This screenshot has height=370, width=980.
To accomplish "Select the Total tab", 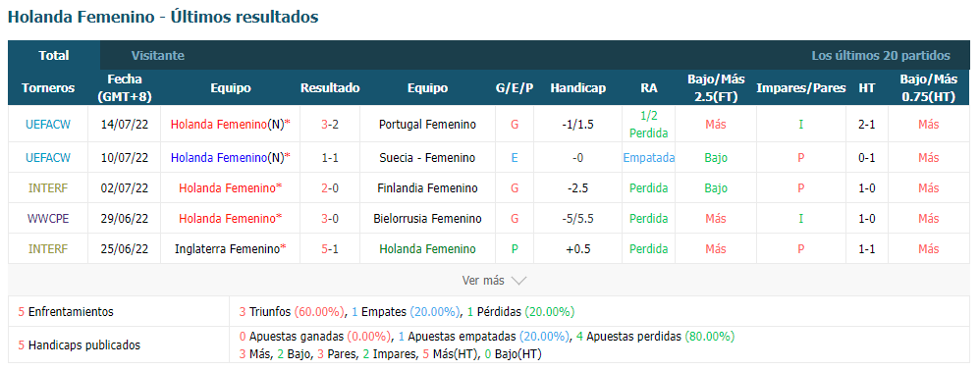I will pyautogui.click(x=54, y=56).
